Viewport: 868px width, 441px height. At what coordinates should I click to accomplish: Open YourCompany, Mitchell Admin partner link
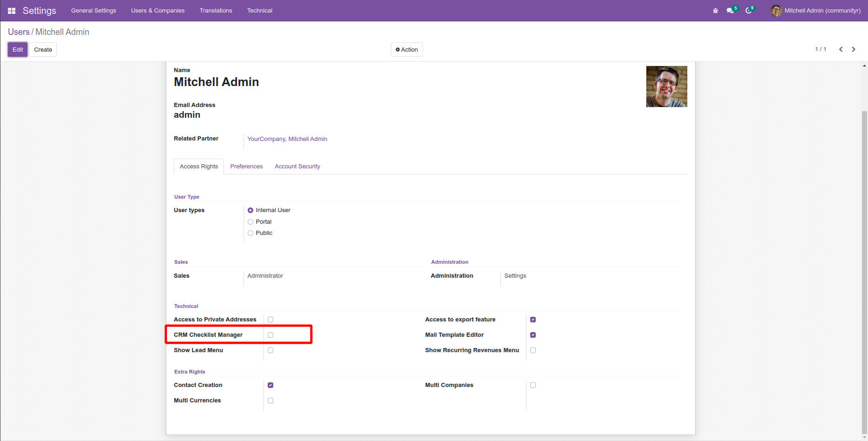click(x=287, y=139)
